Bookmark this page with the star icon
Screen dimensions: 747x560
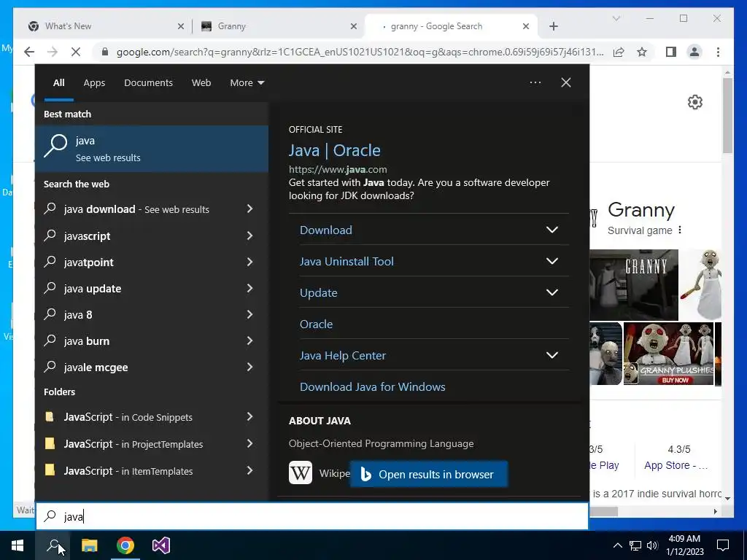pyautogui.click(x=642, y=52)
